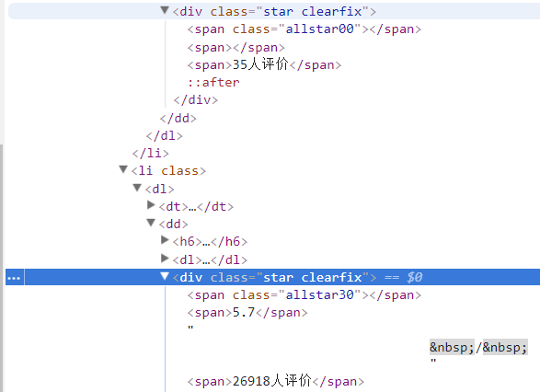The width and height of the screenshot is (540, 392).
Task: Collapse the selected div star clearfix node
Action: [165, 276]
